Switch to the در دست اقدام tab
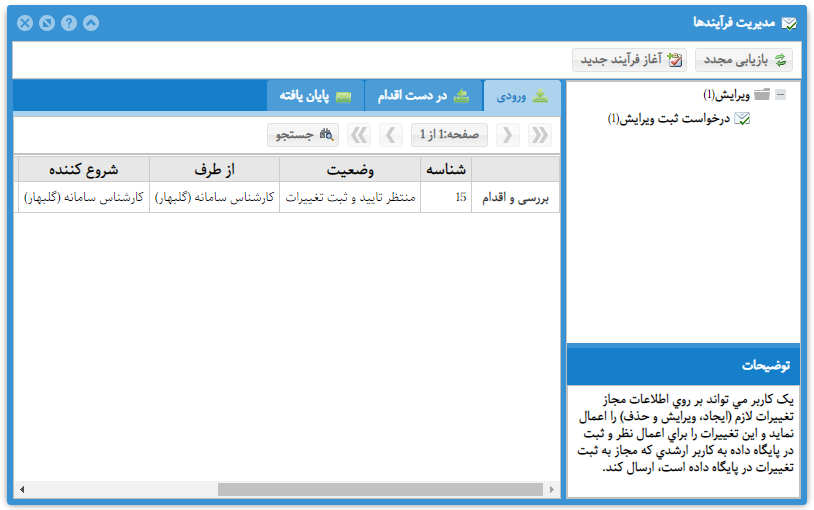 pyautogui.click(x=424, y=96)
